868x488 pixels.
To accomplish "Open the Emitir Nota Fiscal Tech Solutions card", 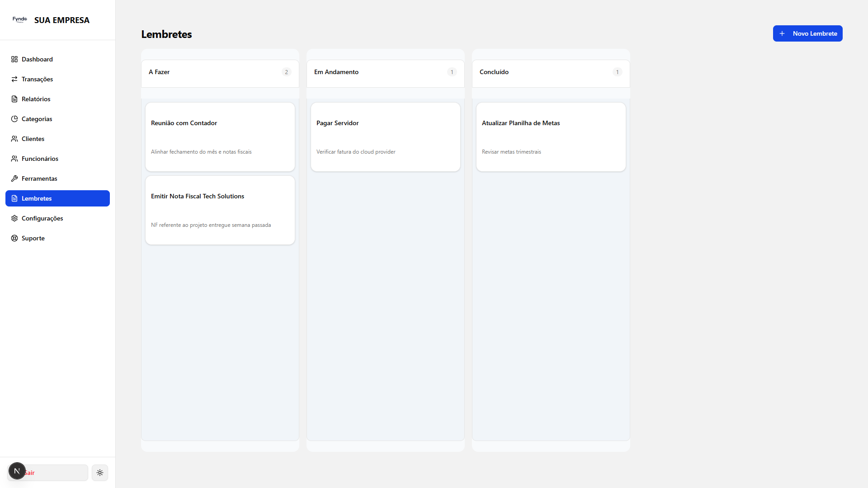I will tap(220, 210).
